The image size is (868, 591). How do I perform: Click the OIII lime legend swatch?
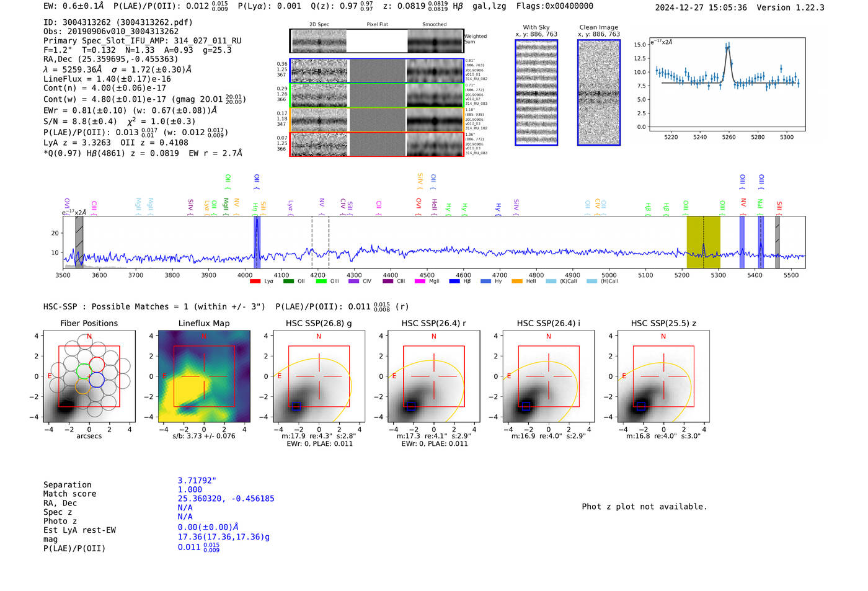pyautogui.click(x=321, y=282)
